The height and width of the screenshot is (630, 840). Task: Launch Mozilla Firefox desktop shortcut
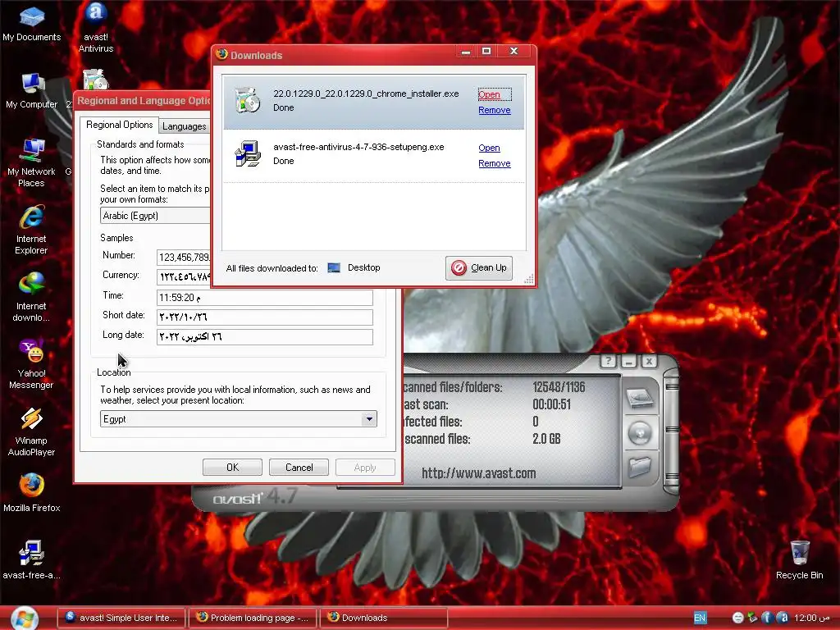pyautogui.click(x=32, y=493)
